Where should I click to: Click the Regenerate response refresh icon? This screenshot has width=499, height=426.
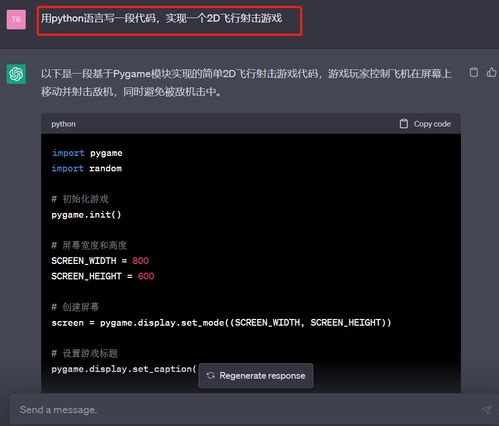point(211,376)
